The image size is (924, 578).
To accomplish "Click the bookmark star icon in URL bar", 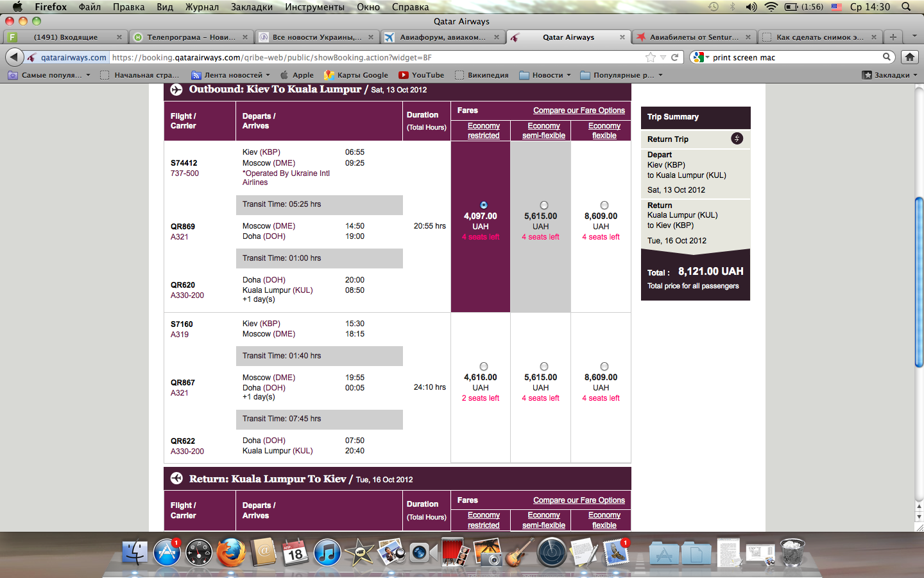I will [651, 57].
